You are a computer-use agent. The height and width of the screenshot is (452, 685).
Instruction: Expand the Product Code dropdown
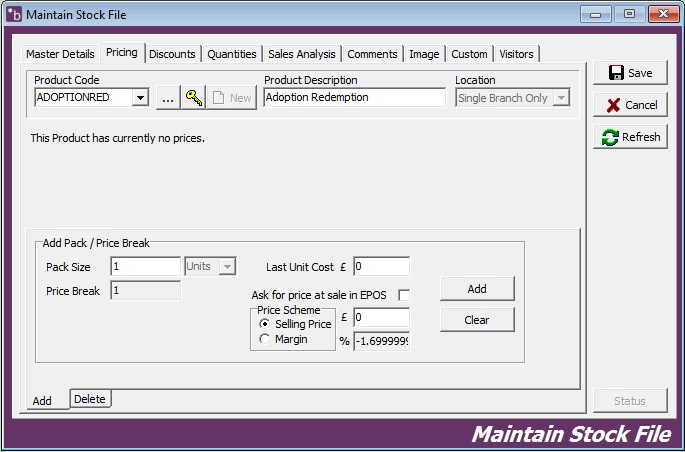point(140,98)
